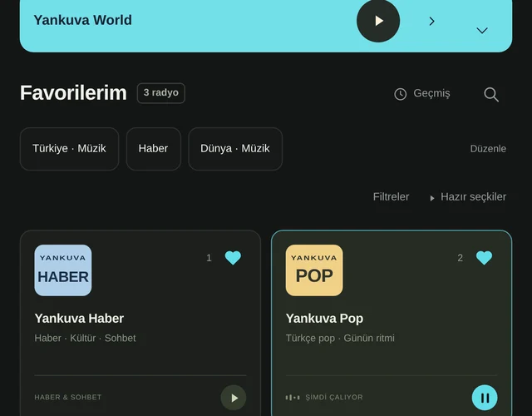The height and width of the screenshot is (416, 532).
Task: Click the equalizer bars icon on Yankuva Pop
Action: pos(293,398)
